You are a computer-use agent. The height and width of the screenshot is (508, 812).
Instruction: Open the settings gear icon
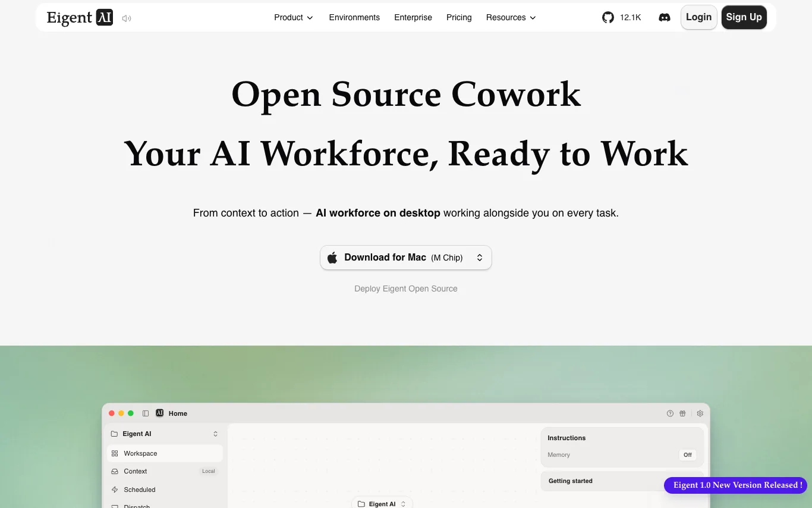[700, 413]
